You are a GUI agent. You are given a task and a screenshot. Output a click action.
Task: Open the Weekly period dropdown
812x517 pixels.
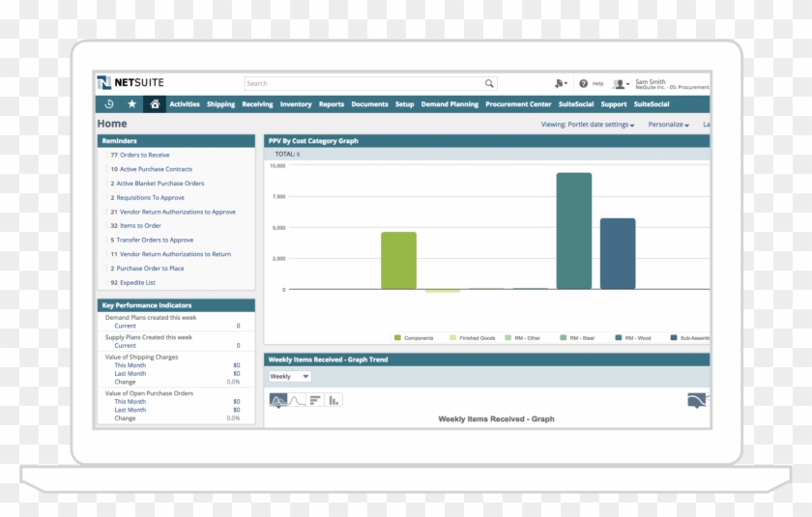point(289,377)
